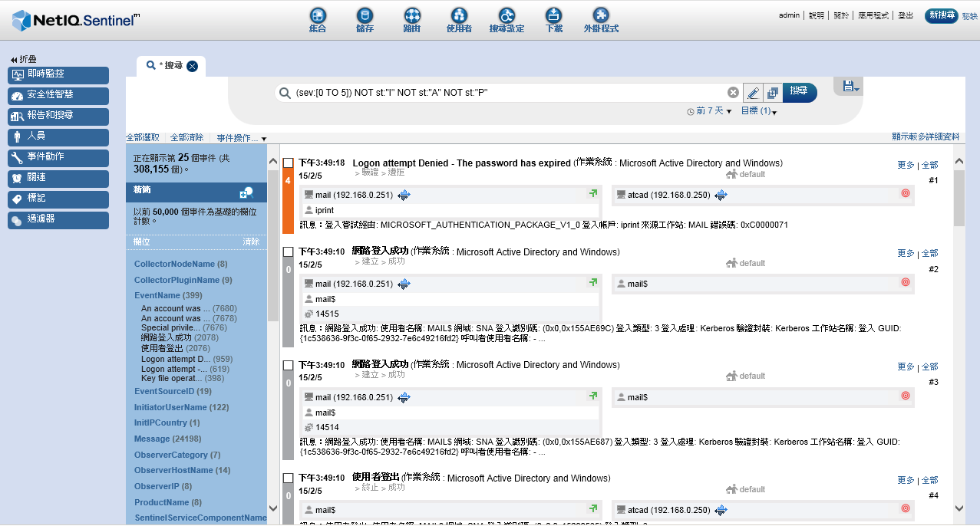The height and width of the screenshot is (526, 980).
Task: Clear the search query with the X icon
Action: coord(733,93)
